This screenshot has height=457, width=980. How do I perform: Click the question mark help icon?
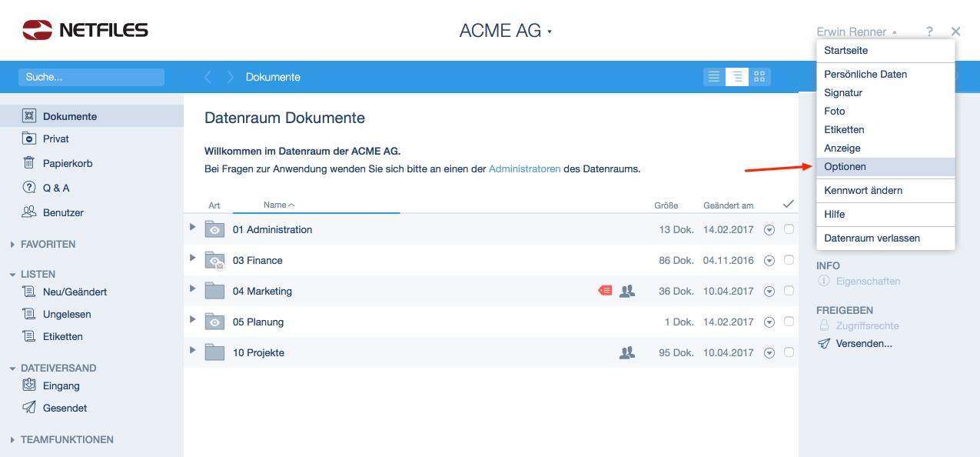(929, 32)
